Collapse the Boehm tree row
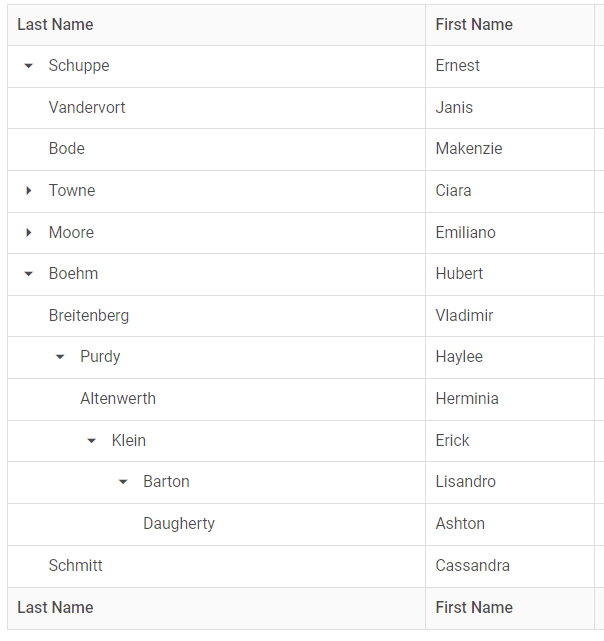The width and height of the screenshot is (604, 641). [29, 274]
